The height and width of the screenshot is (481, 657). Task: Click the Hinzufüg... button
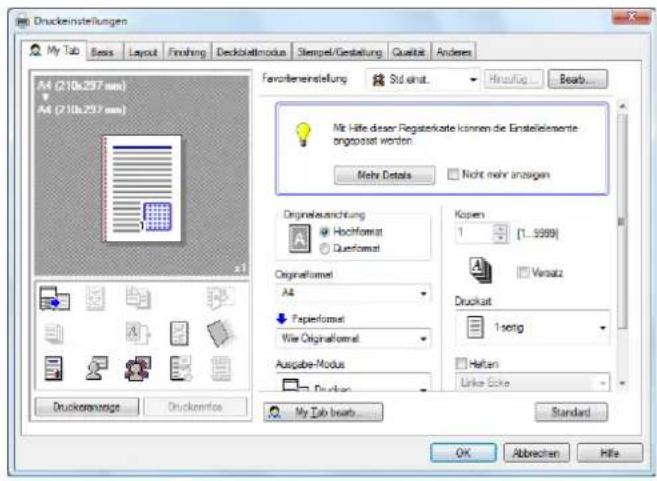pos(514,79)
